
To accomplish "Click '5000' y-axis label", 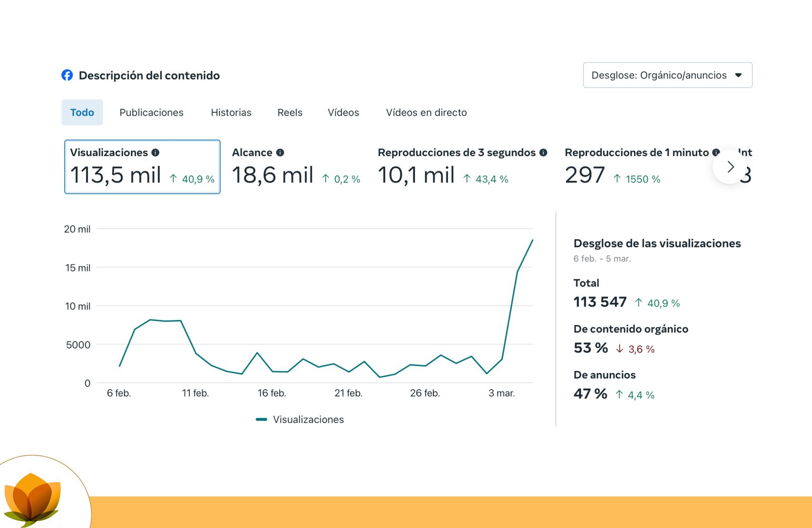I will click(x=78, y=345).
